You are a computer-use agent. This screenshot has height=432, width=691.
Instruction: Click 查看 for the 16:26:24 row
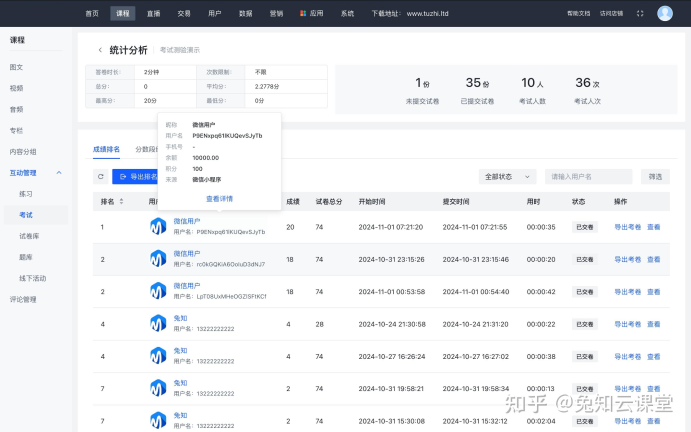tap(654, 357)
